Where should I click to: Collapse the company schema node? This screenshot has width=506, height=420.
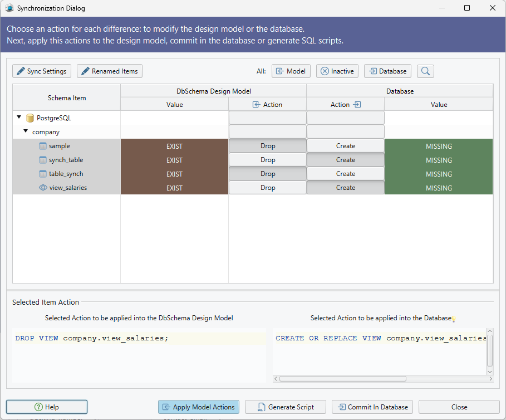26,131
